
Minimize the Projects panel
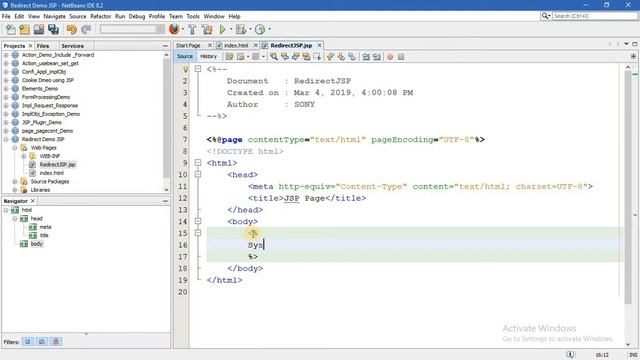pos(165,46)
